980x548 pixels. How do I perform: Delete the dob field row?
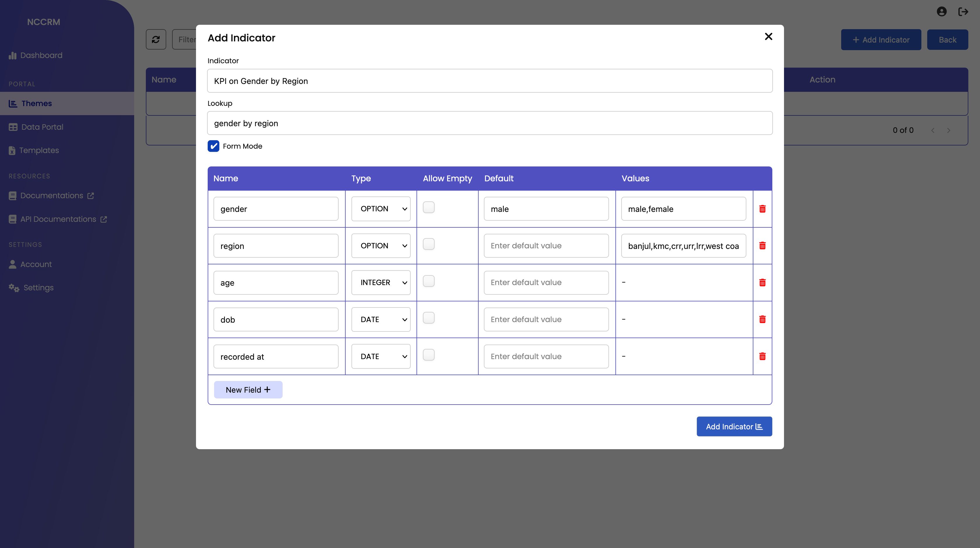point(762,319)
